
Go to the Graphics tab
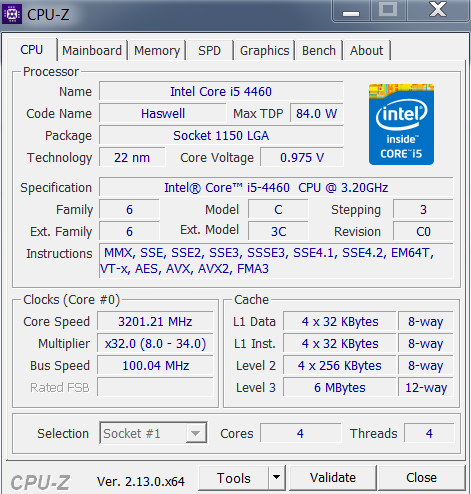(265, 51)
